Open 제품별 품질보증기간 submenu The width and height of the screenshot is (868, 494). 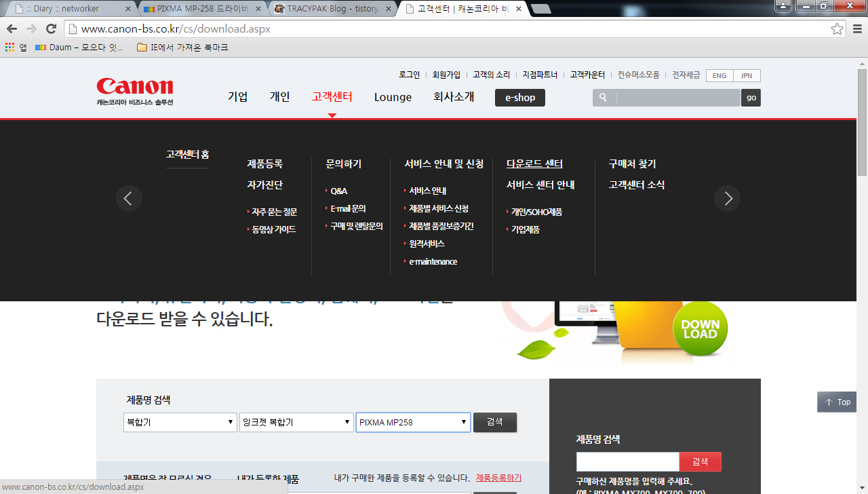tap(441, 227)
